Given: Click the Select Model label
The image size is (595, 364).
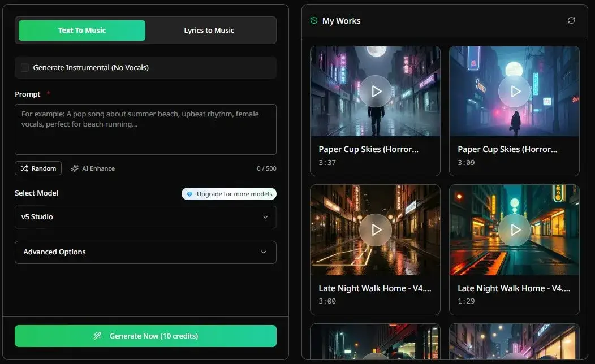Looking at the screenshot, I should (36, 193).
